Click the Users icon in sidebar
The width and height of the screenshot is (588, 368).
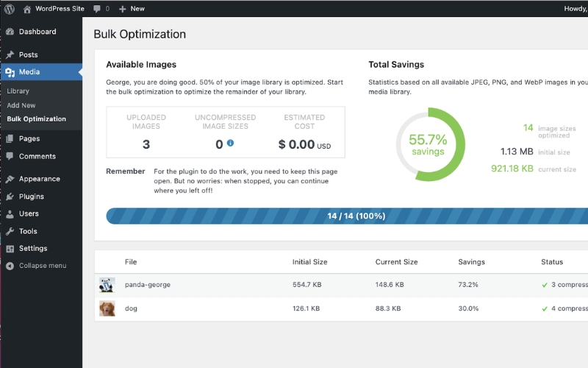tap(10, 213)
